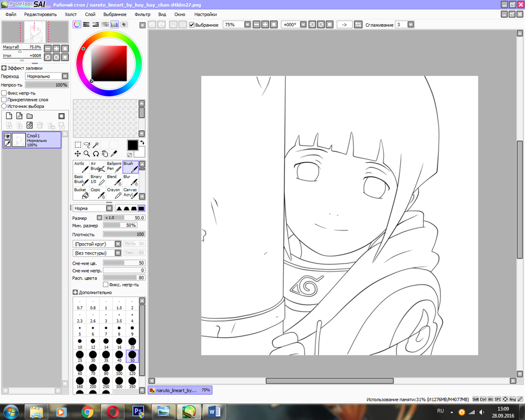
Task: Open the Файл menu
Action: click(11, 14)
